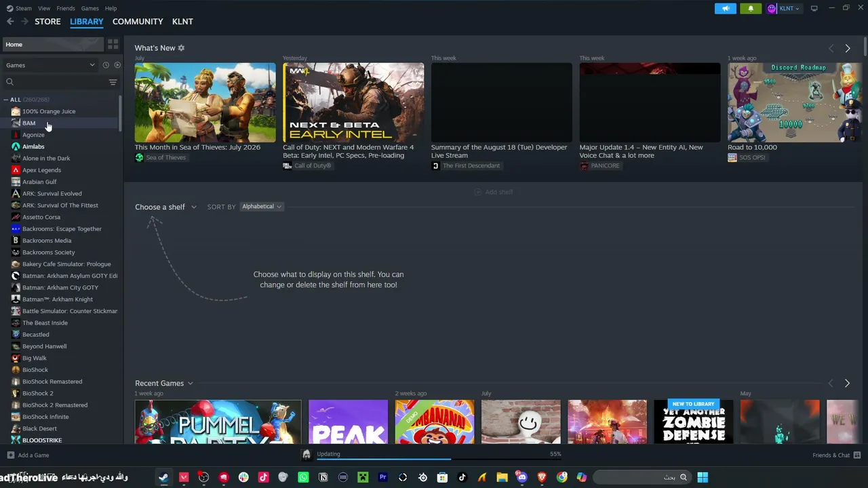Switch to the STORE tab
Viewport: 868px width, 488px height.
[x=47, y=22]
